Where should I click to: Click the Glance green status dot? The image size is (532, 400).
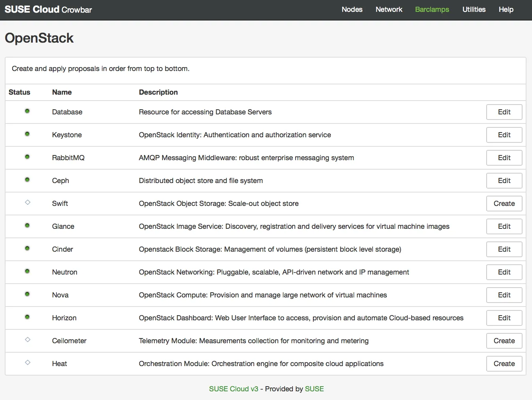tap(27, 225)
